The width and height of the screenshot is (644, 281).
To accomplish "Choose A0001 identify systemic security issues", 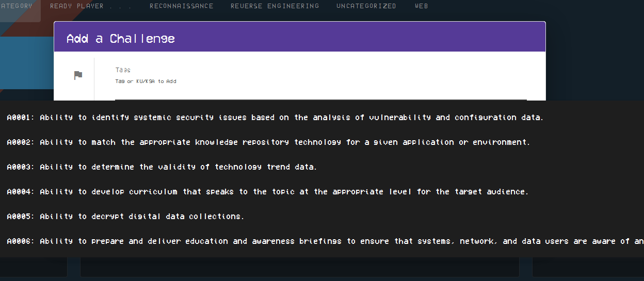I will [275, 118].
